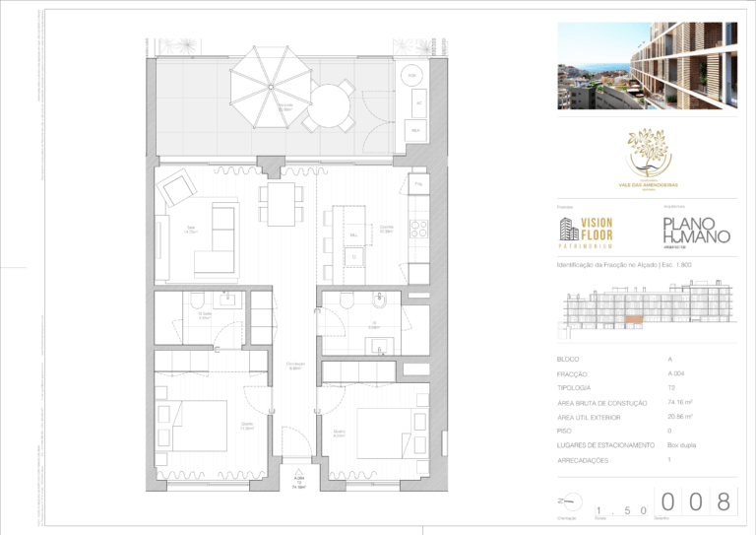Viewport: 756px width, 535px height.
Task: Click the Vale das Amendoeiras tree logo
Action: click(647, 153)
